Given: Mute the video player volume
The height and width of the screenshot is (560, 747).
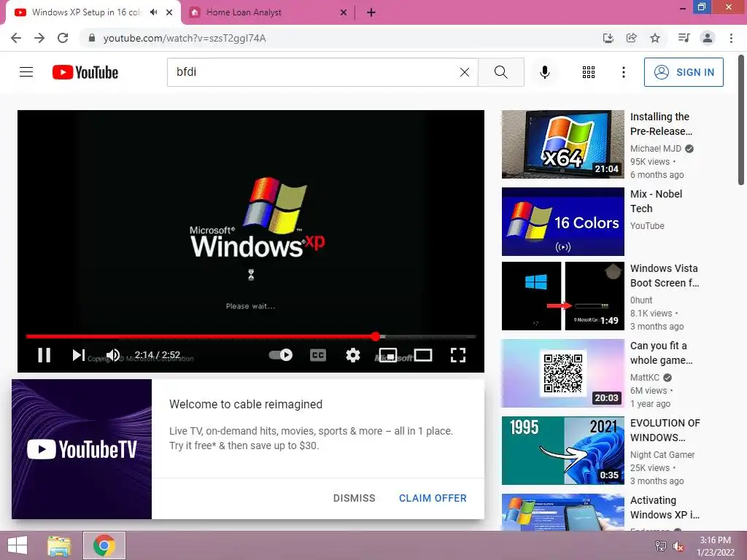Looking at the screenshot, I should point(113,355).
